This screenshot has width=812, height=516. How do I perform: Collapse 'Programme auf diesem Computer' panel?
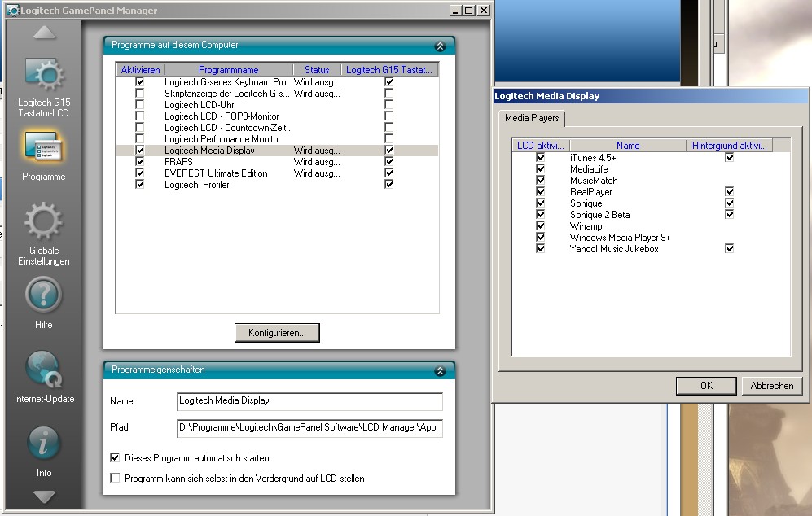(440, 46)
